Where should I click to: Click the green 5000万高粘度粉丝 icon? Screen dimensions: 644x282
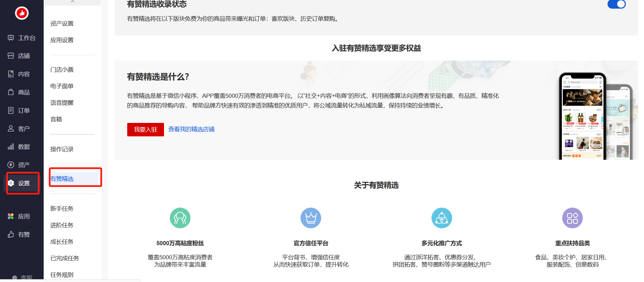(180, 218)
